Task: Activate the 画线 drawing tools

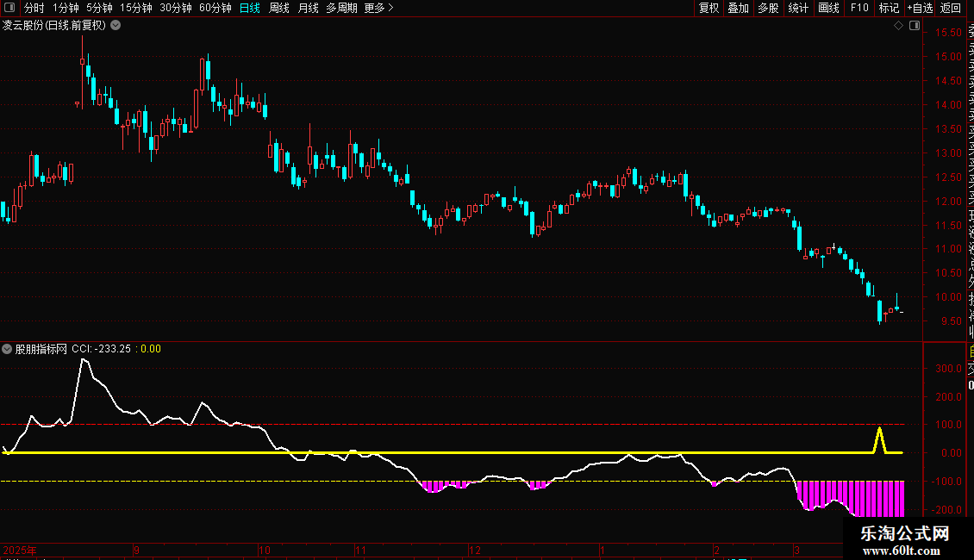Action: point(828,8)
